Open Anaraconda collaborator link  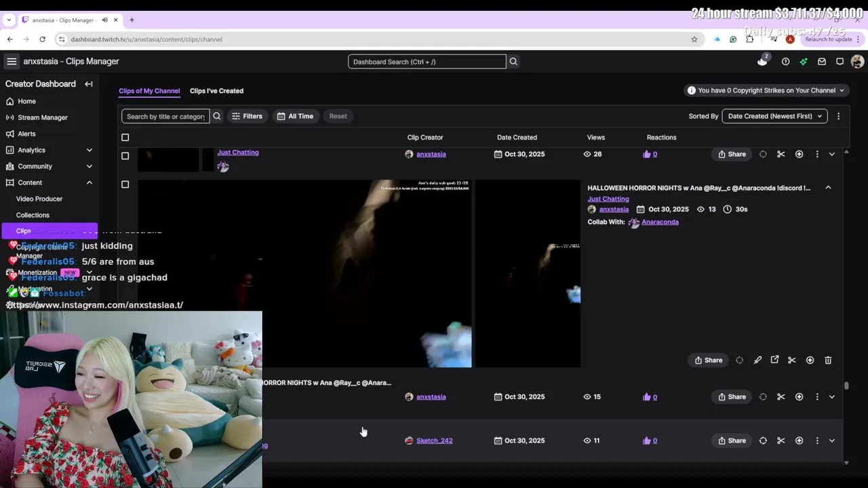(x=660, y=222)
